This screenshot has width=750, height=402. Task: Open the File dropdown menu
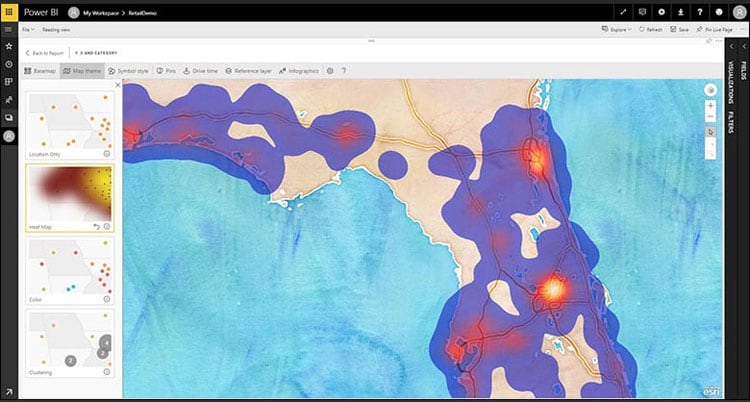[x=28, y=30]
